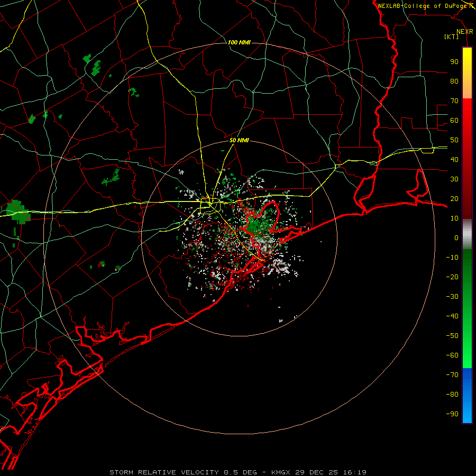Click the NEXR label above the color scale

(465, 32)
